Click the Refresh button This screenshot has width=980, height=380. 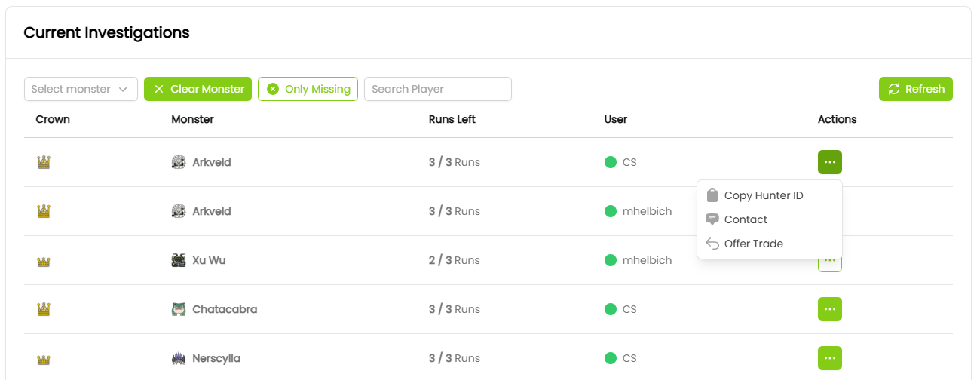(915, 89)
